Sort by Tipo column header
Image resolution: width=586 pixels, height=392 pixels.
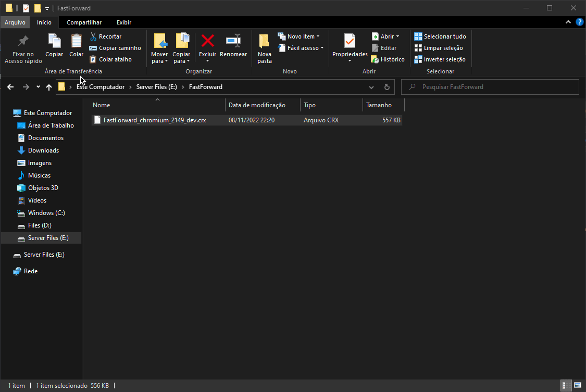(331, 105)
